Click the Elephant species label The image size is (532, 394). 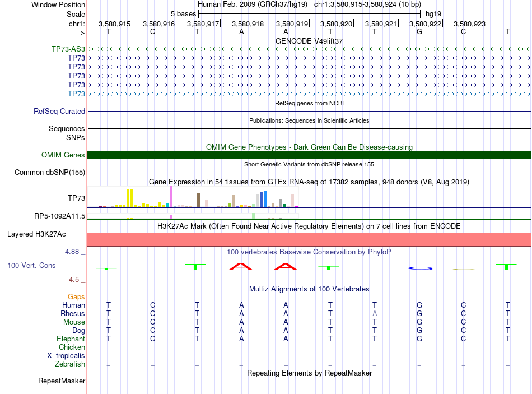tap(71, 339)
